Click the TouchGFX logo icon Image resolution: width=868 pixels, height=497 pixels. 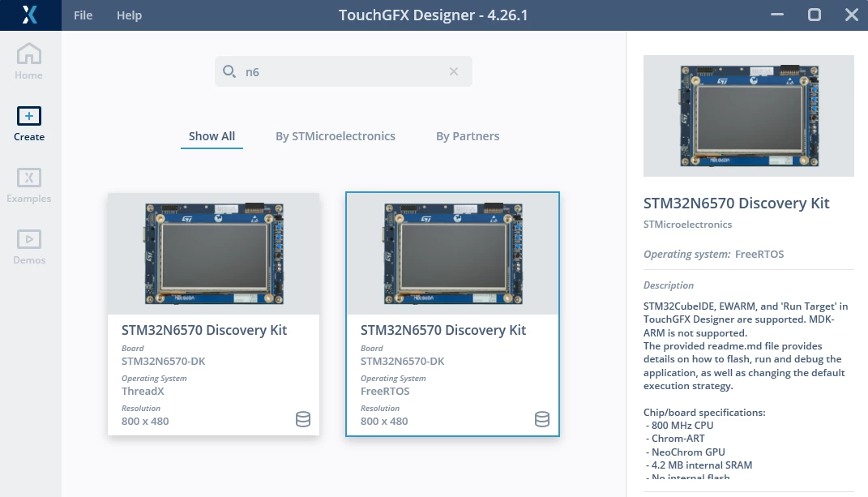[x=30, y=15]
